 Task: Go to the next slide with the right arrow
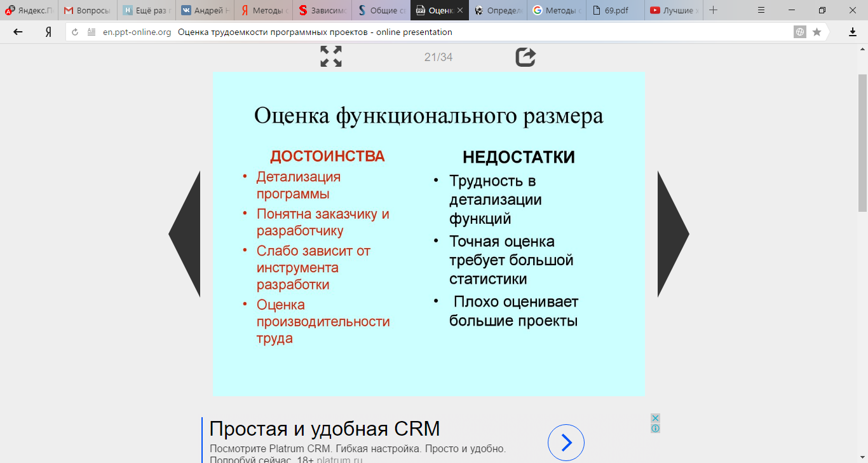(x=674, y=234)
